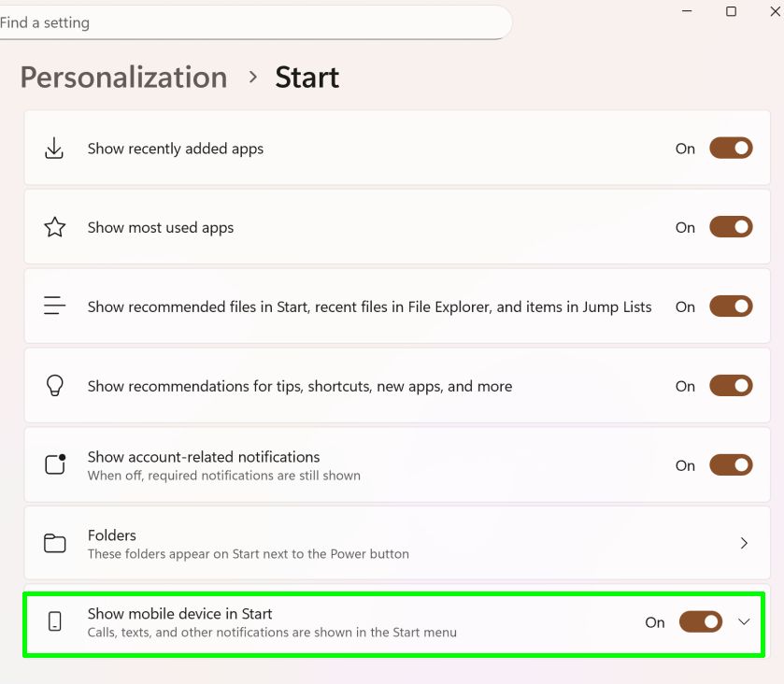The width and height of the screenshot is (784, 684).
Task: Click the star icon for most used apps
Action: (x=54, y=227)
